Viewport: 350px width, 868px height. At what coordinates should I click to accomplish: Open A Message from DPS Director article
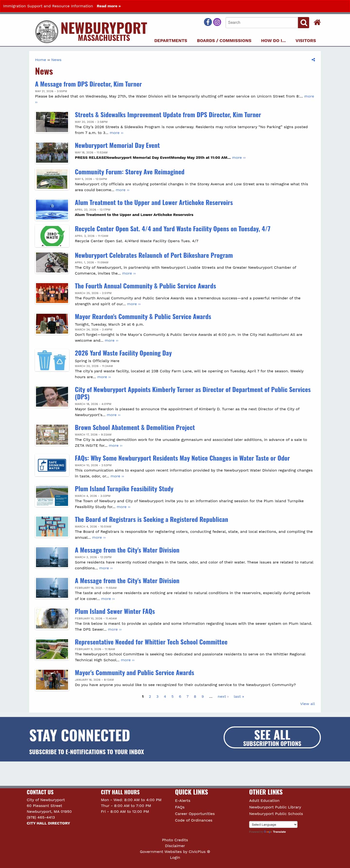pos(88,84)
